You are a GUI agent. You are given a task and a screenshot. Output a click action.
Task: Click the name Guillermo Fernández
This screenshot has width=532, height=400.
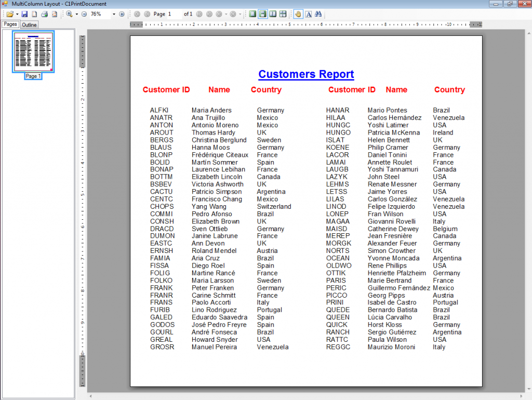coord(399,288)
